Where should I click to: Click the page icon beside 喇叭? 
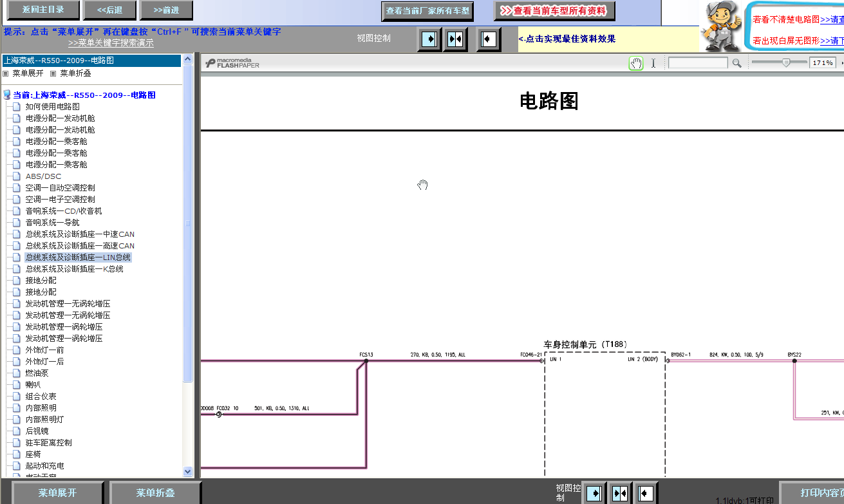[x=17, y=384]
